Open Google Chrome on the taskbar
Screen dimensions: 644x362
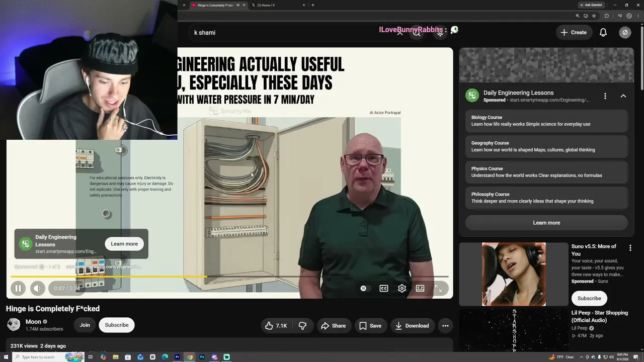click(x=190, y=357)
